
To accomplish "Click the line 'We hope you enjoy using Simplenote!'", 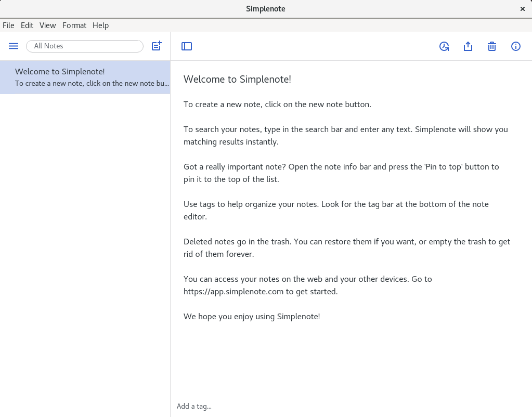I will [252, 316].
